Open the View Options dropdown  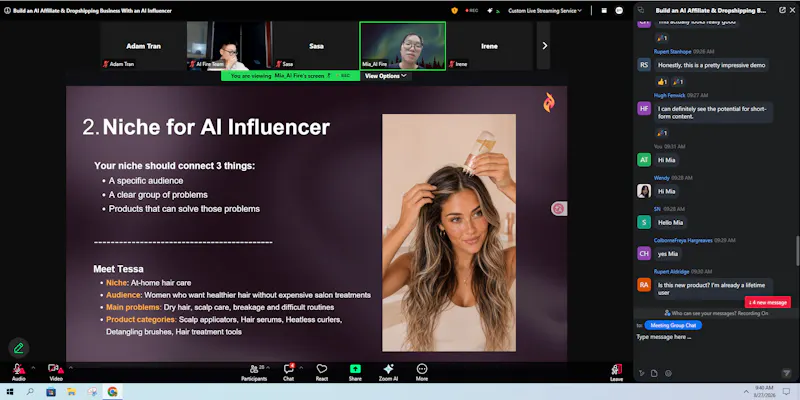coord(386,76)
